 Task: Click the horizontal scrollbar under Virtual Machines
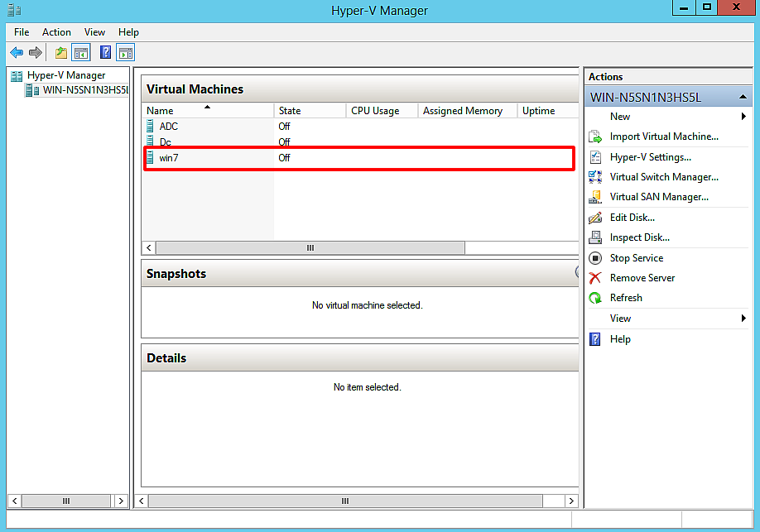(310, 247)
